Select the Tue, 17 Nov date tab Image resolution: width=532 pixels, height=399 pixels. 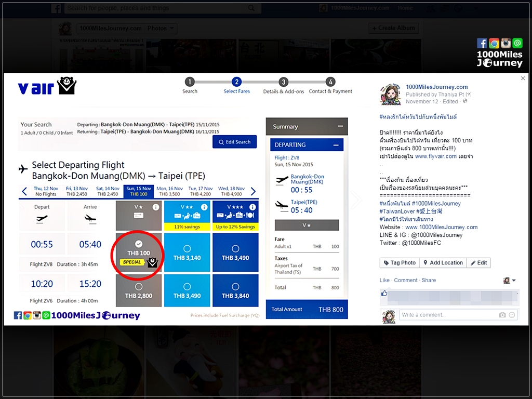(201, 191)
